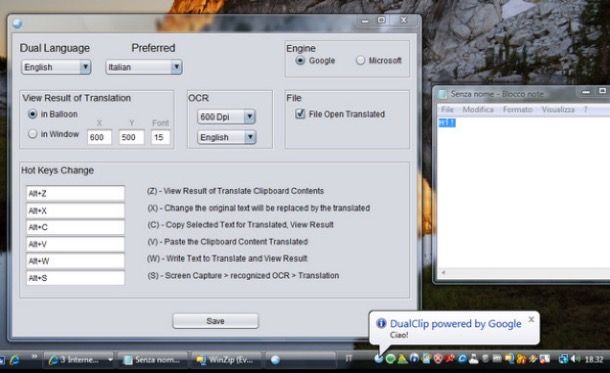Expand the 600 Dpi OCR dropdown
This screenshot has width=610, height=373.
pyautogui.click(x=226, y=117)
